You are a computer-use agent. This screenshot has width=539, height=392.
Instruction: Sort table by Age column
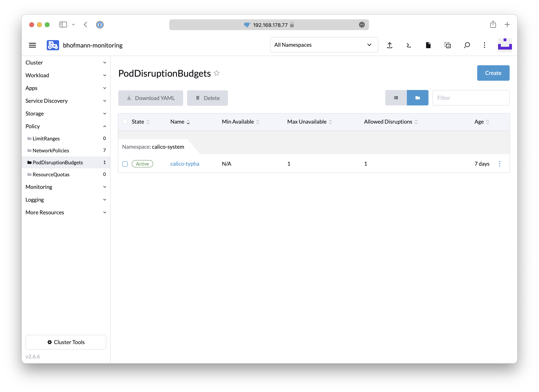pyautogui.click(x=482, y=122)
